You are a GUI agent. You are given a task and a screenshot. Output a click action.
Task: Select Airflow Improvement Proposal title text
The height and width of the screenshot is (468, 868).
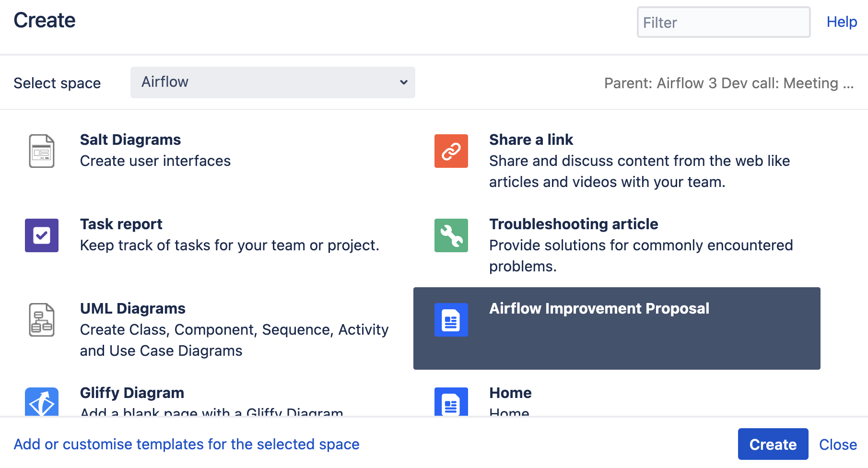click(x=599, y=308)
